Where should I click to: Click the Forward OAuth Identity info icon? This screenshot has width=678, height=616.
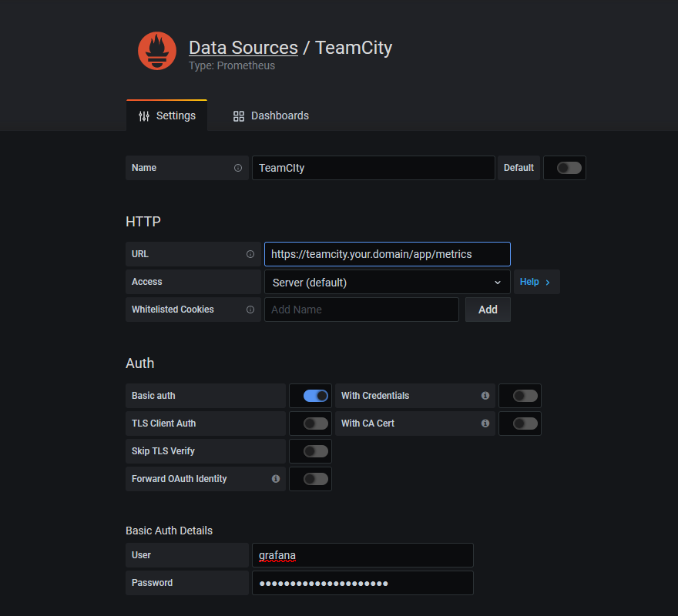(276, 478)
